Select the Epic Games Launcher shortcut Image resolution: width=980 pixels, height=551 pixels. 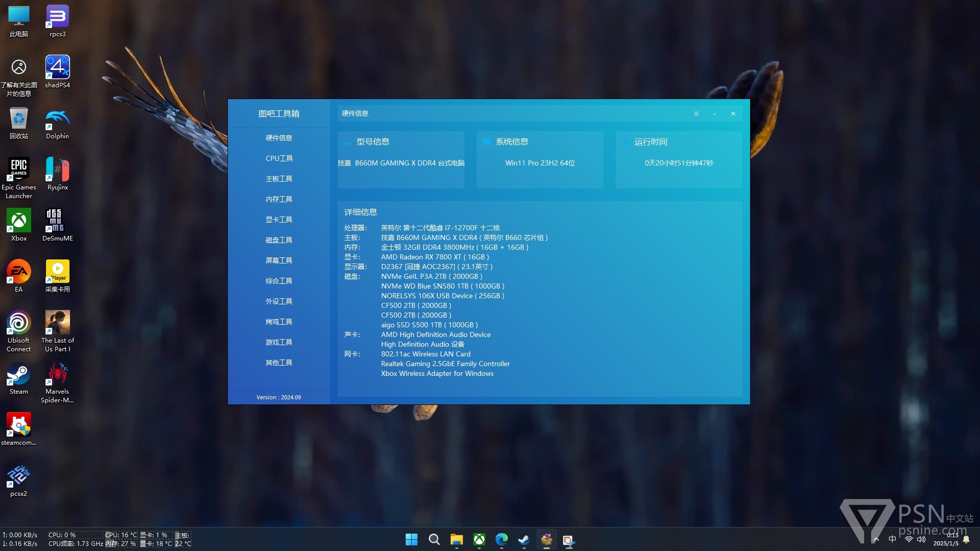[19, 178]
